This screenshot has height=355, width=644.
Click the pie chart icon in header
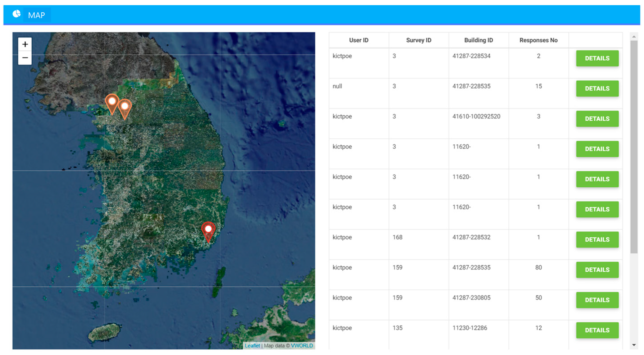(x=17, y=14)
